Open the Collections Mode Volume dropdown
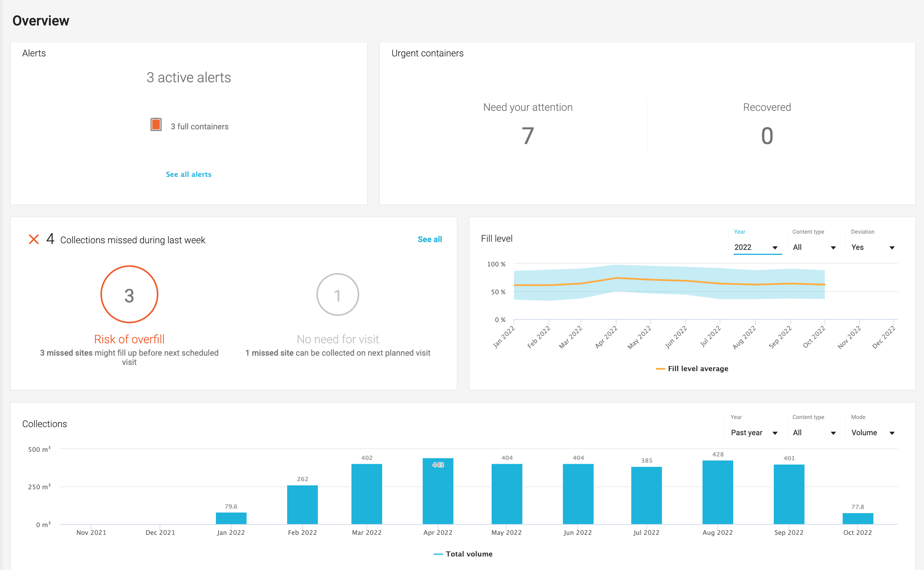This screenshot has width=924, height=570. (873, 433)
